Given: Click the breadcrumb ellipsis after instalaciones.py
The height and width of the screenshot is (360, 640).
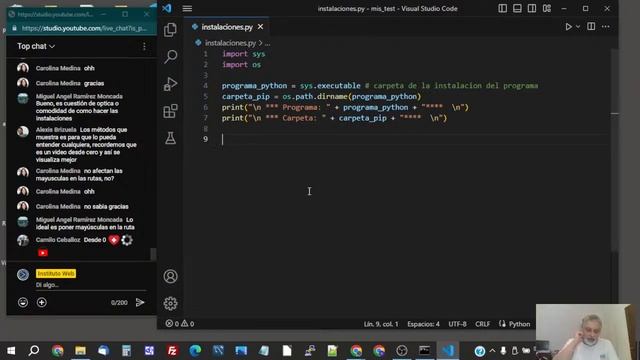Looking at the screenshot, I should coord(267,43).
